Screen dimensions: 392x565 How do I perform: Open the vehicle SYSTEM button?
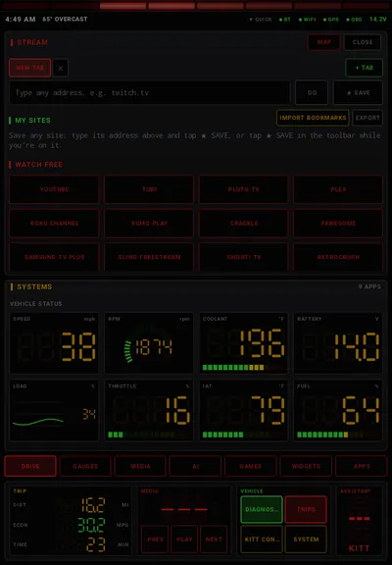pyautogui.click(x=306, y=539)
